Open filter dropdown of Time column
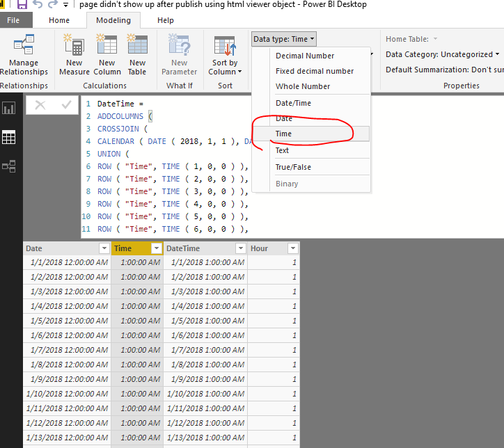 [157, 248]
